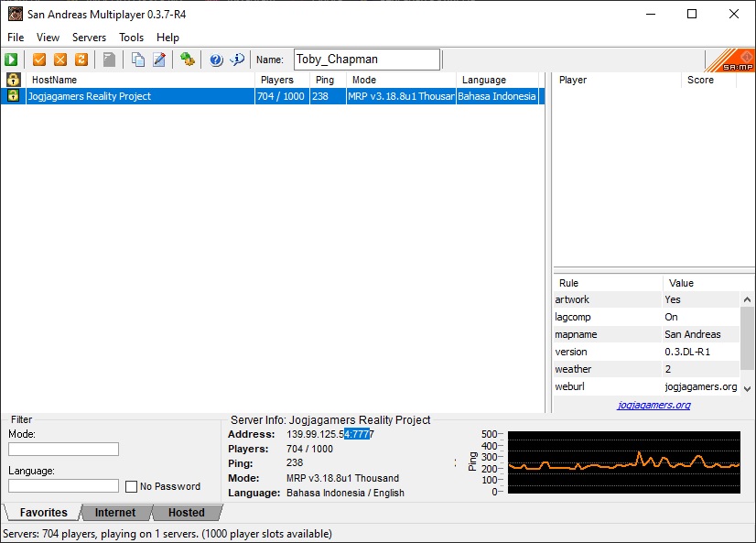
Task: Click the green Connect play icon
Action: tap(11, 60)
